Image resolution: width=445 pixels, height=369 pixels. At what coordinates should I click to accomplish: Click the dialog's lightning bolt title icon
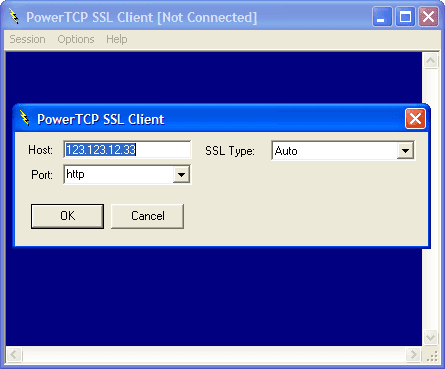tap(24, 118)
